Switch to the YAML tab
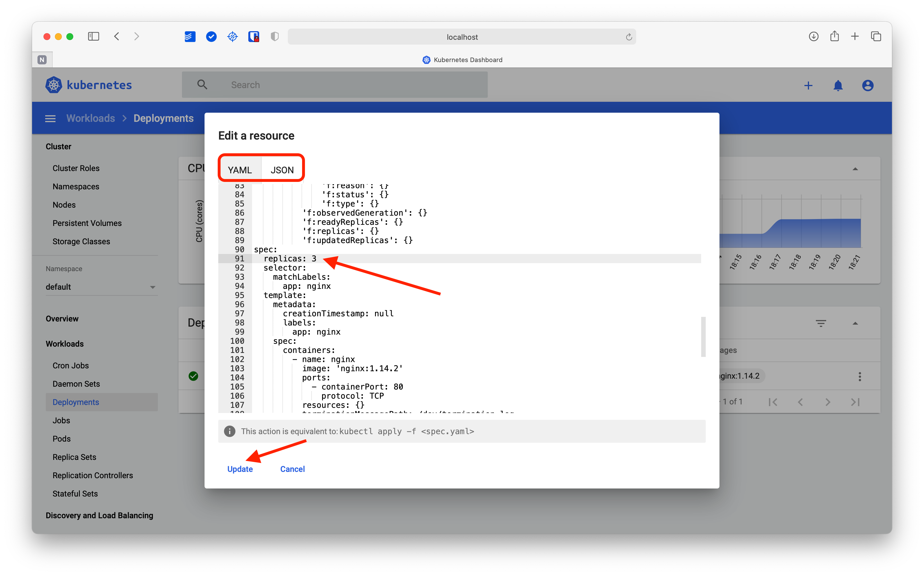Screen dimensions: 924x576 point(240,170)
